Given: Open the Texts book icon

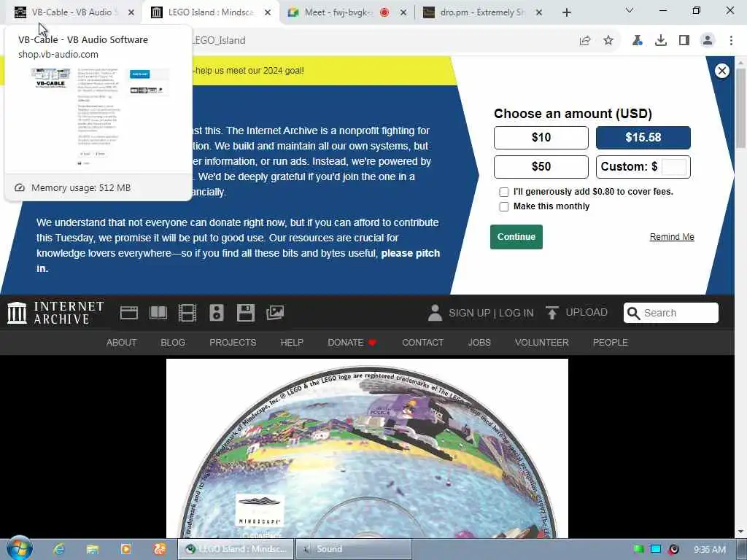Looking at the screenshot, I should click(x=158, y=313).
